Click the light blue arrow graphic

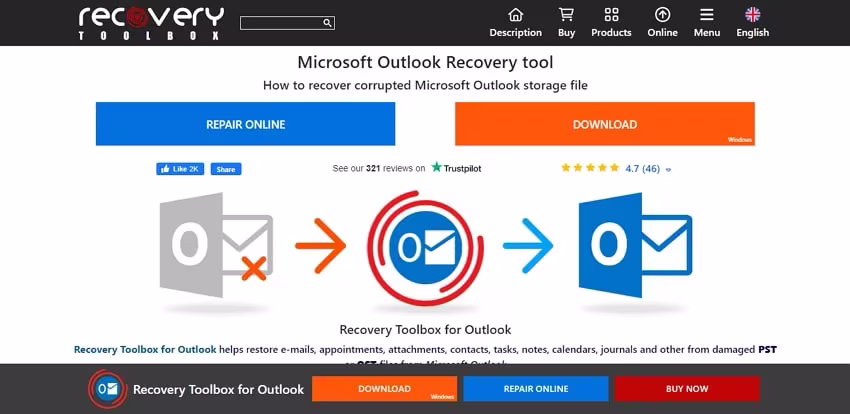tap(528, 245)
